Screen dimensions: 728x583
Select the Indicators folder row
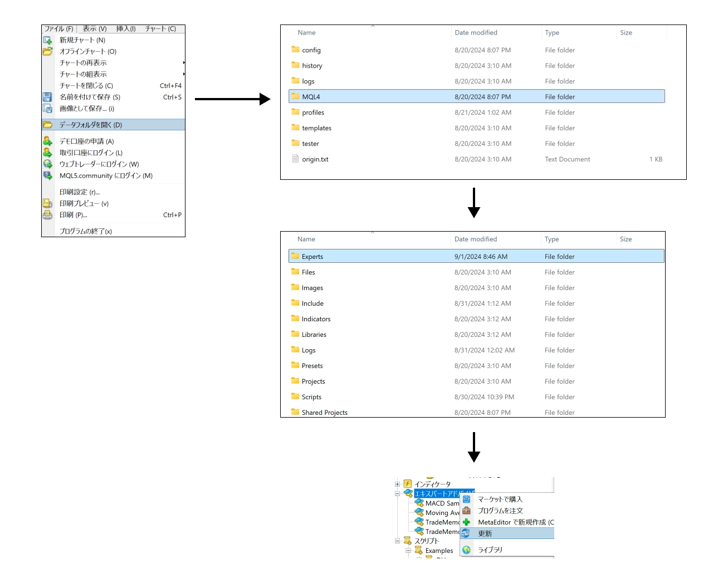[x=476, y=319]
